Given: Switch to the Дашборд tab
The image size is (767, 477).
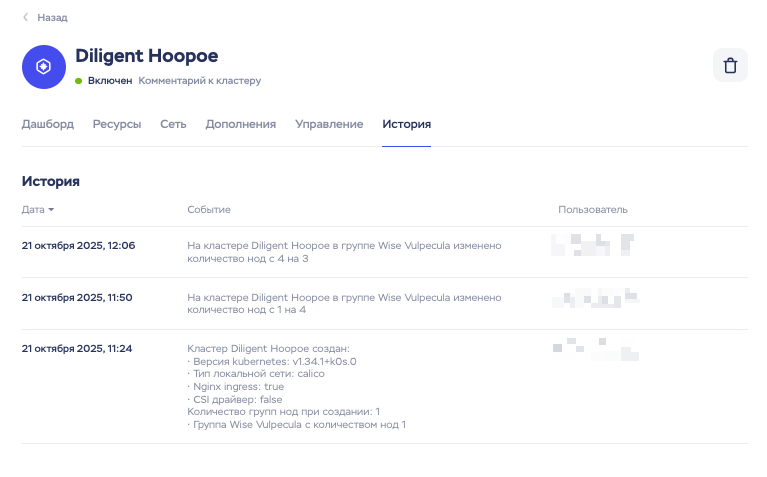Looking at the screenshot, I should 47,124.
